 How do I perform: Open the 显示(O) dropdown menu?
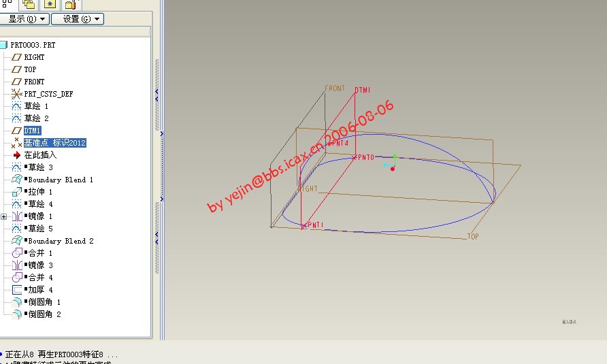(x=24, y=19)
